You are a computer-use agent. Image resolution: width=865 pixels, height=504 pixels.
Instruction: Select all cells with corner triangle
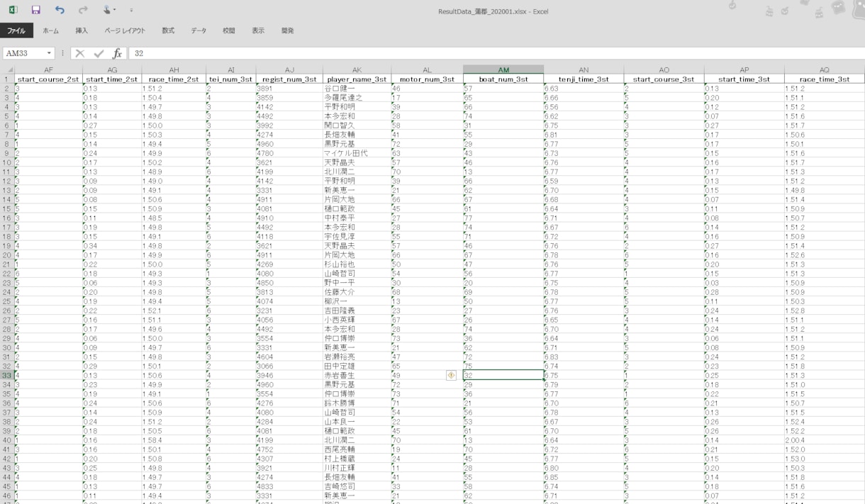(x=7, y=69)
